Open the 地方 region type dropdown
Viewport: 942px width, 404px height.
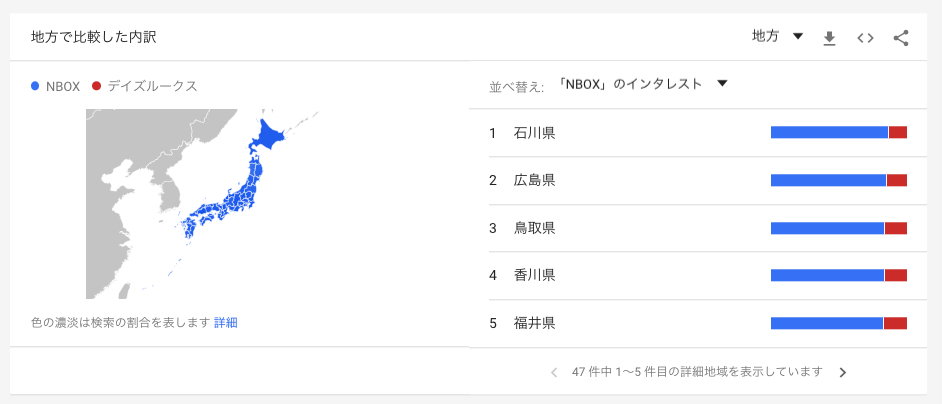tap(777, 37)
